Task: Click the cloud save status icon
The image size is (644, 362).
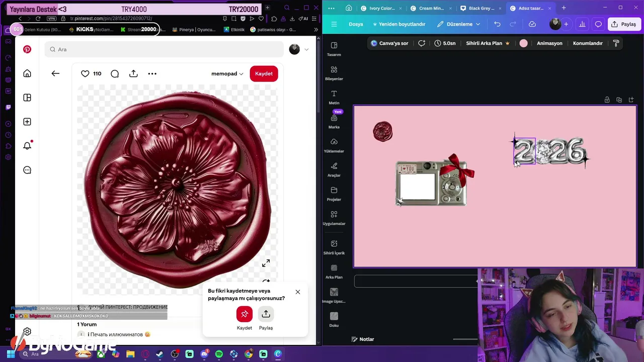Action: coord(532,24)
